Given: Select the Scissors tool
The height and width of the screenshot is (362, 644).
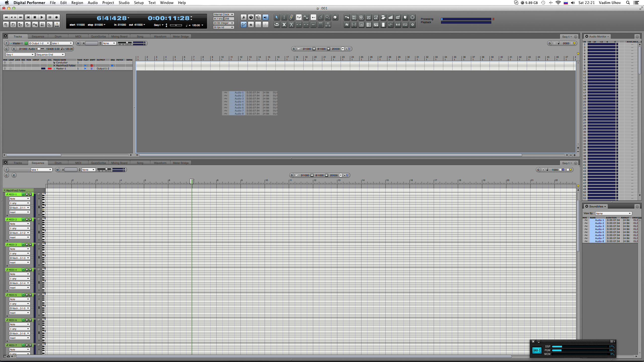Looking at the screenshot, I should point(291,25).
